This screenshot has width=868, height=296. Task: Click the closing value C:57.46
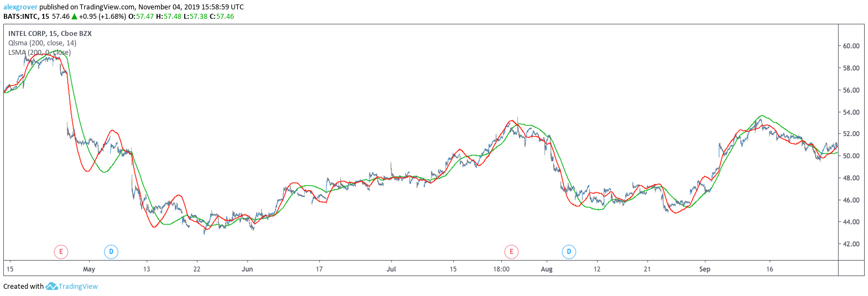[x=222, y=17]
